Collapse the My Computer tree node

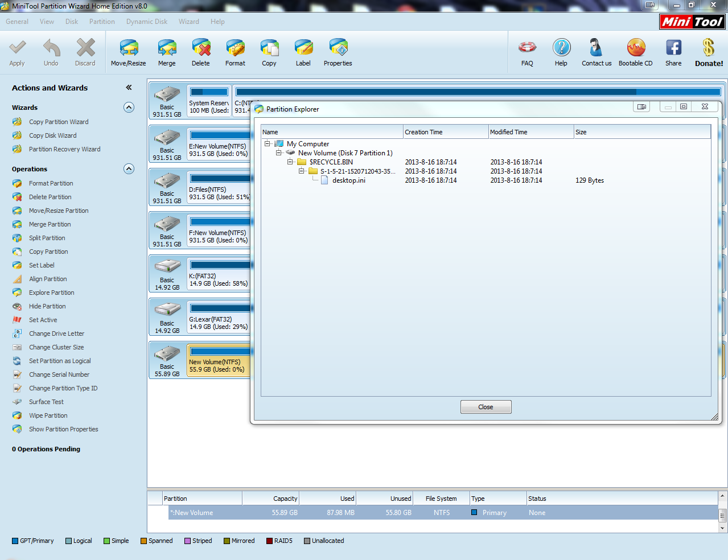pos(267,144)
